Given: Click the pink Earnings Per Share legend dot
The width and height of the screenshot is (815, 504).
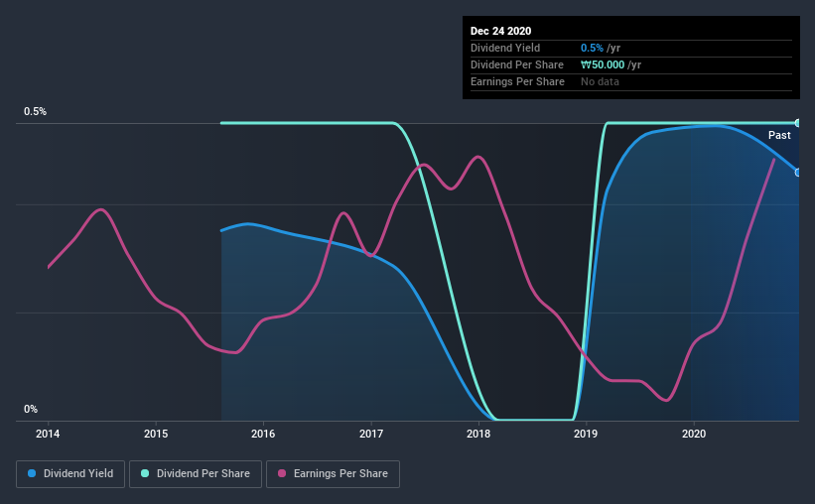Looking at the screenshot, I should point(282,473).
